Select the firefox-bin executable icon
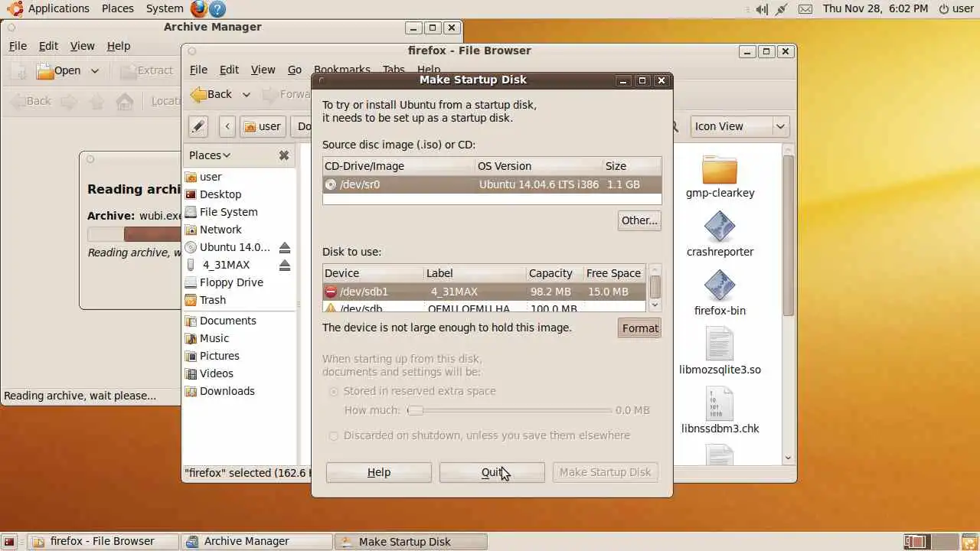Viewport: 980px width, 551px height. [720, 287]
